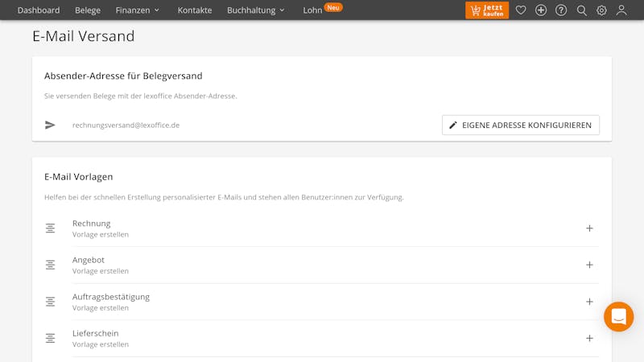This screenshot has width=644, height=362.
Task: Click the Auftragsbestätigung template lines icon
Action: click(50, 302)
